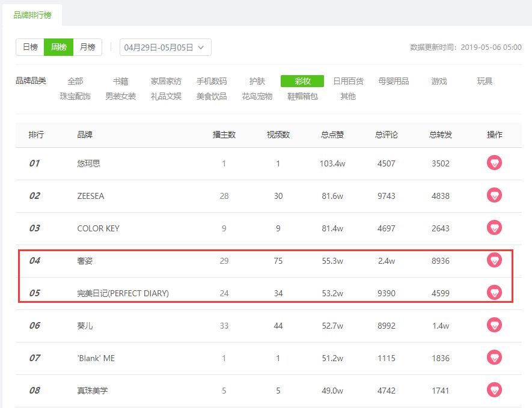
Task: Select the 珠宝配饰 category
Action: (x=75, y=96)
